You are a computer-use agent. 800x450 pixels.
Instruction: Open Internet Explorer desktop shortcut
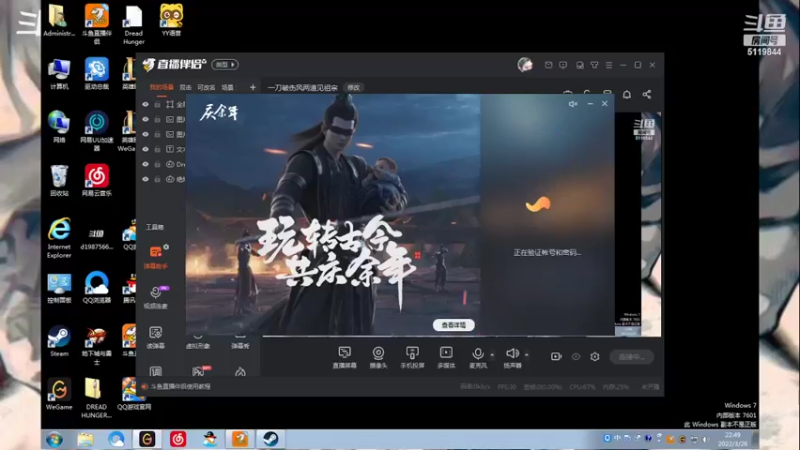pos(59,238)
